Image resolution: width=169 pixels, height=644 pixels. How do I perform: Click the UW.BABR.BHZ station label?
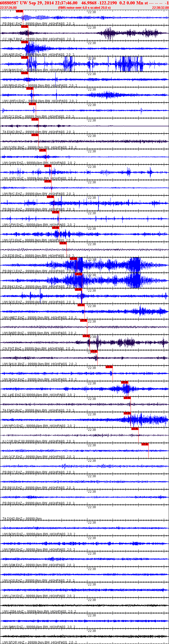pos(13,333)
